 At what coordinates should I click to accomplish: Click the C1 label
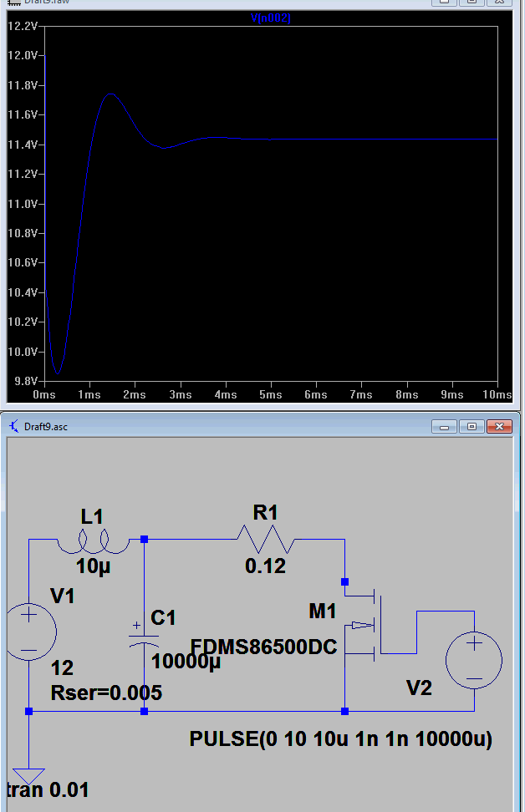[163, 618]
